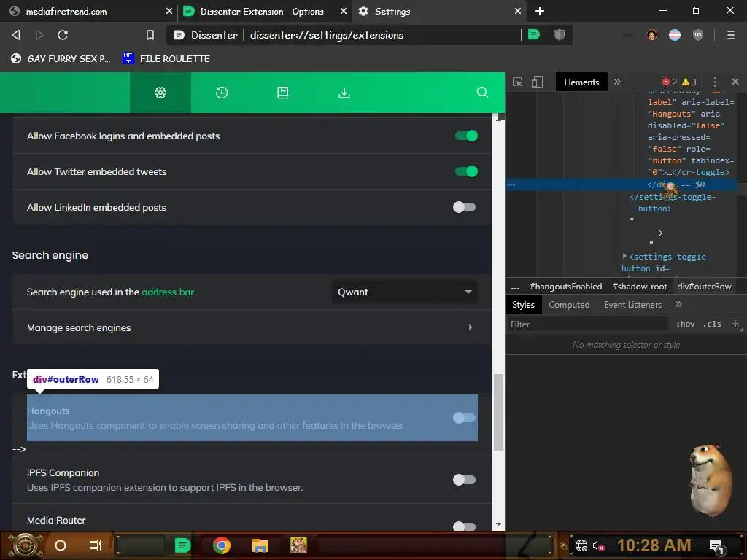Focus the styles Filter input field
This screenshot has width=747, height=560.
click(x=589, y=324)
